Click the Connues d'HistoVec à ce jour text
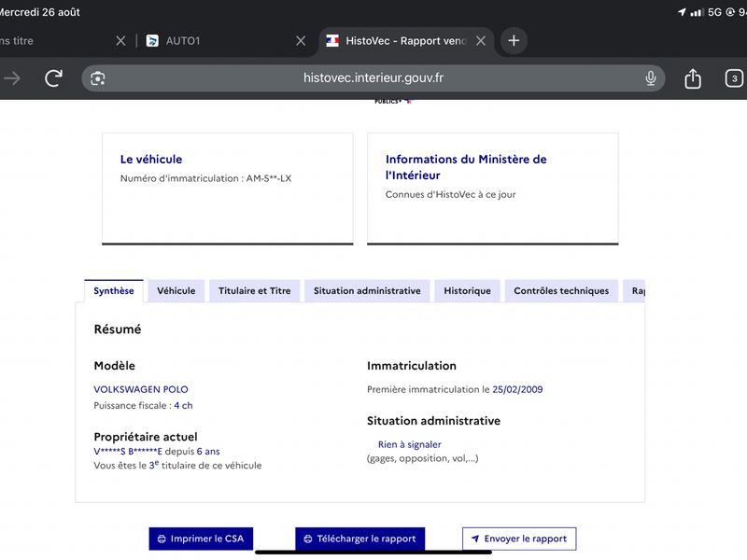Screen dimensions: 747x560 pyautogui.click(x=451, y=194)
